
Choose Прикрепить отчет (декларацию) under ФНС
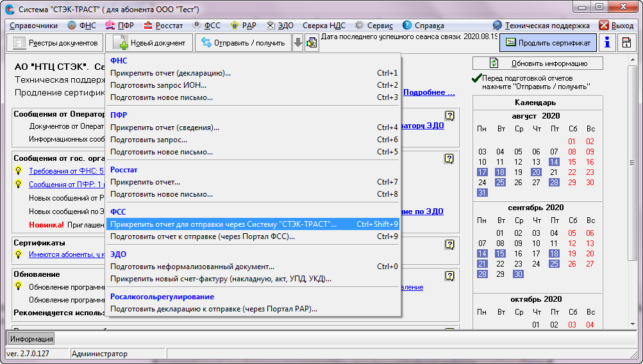[253, 73]
